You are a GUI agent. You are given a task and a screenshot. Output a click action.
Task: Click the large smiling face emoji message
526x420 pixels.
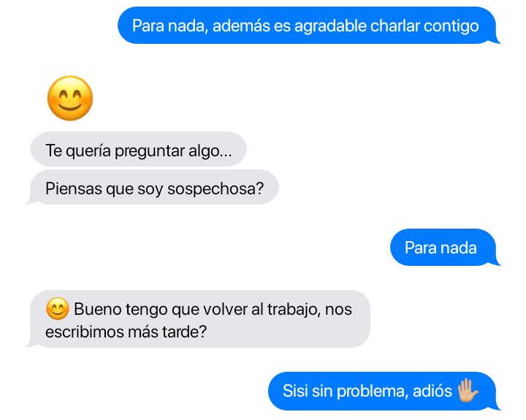coord(70,99)
